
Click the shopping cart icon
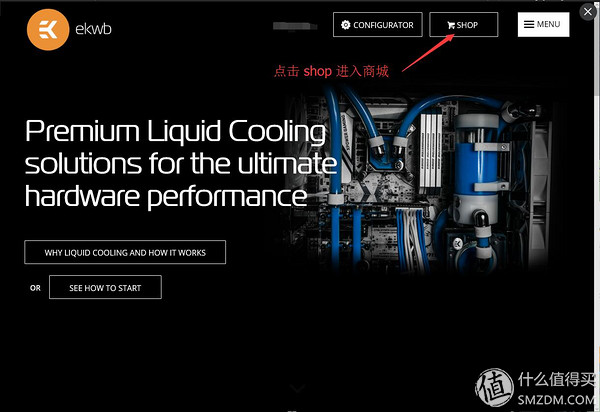pos(451,25)
